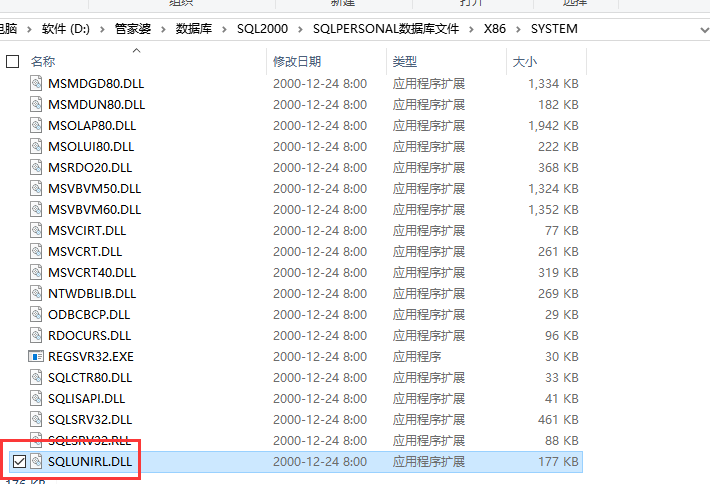Click the SQLUNIRL.DLL file icon
The image size is (710, 484).
point(36,461)
